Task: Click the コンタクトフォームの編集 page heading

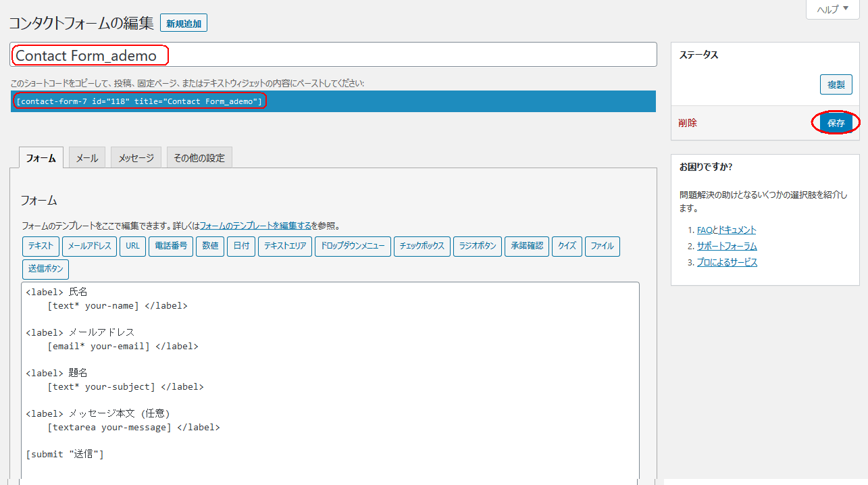Action: pyautogui.click(x=81, y=22)
